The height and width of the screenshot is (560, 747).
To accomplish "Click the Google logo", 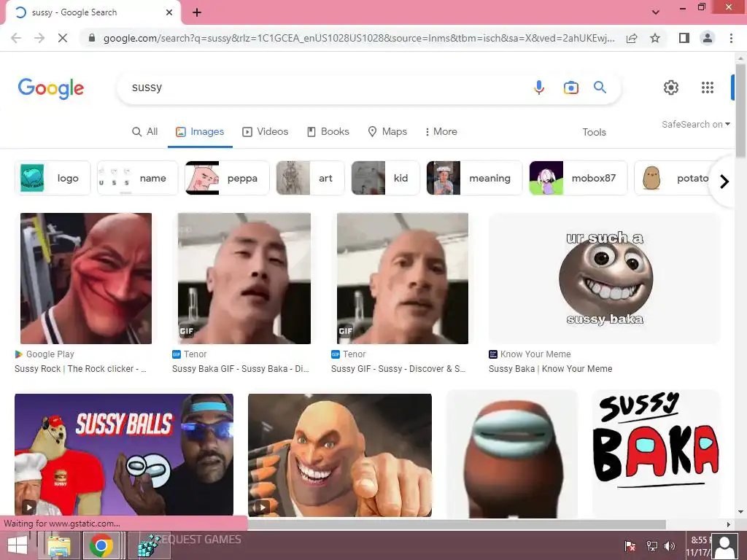I will point(51,88).
